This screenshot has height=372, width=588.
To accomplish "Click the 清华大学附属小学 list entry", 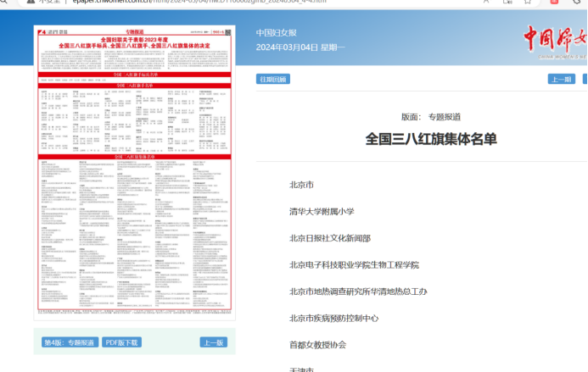I will 322,212.
